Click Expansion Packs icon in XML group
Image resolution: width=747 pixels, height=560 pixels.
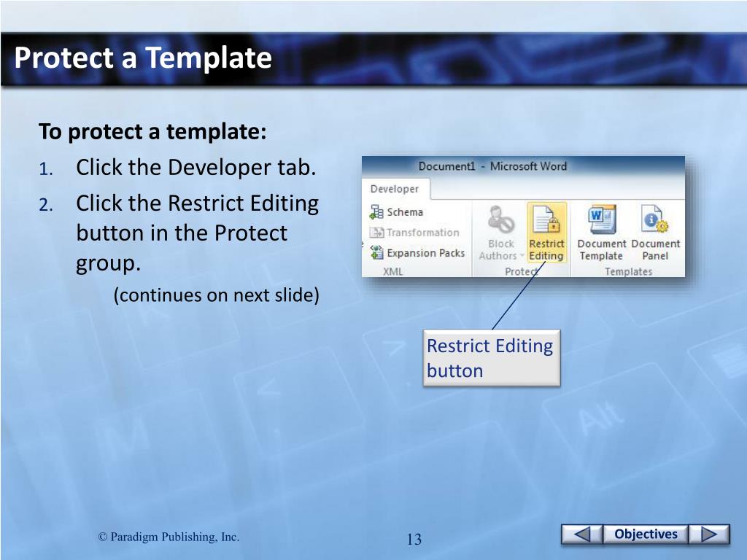pyautogui.click(x=376, y=252)
